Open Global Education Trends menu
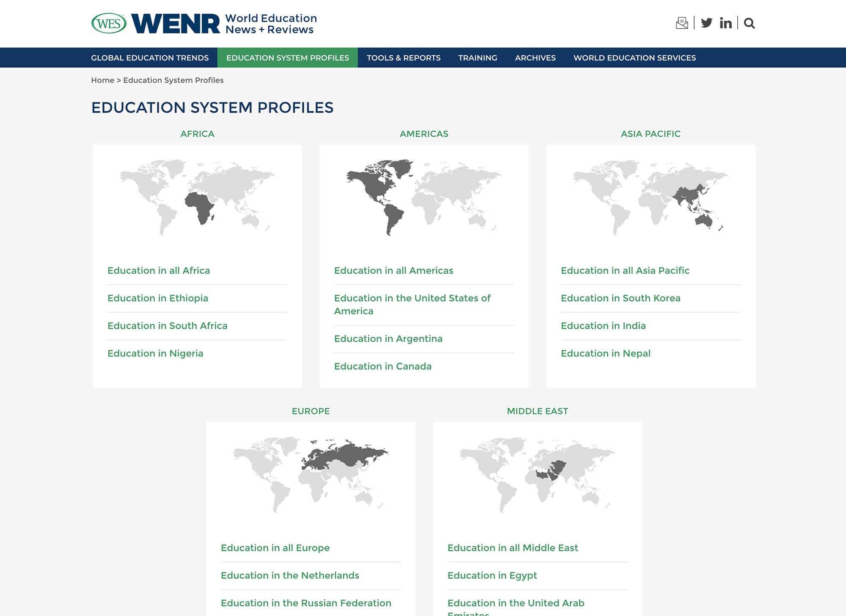Screen dimensions: 846x616 (150, 58)
